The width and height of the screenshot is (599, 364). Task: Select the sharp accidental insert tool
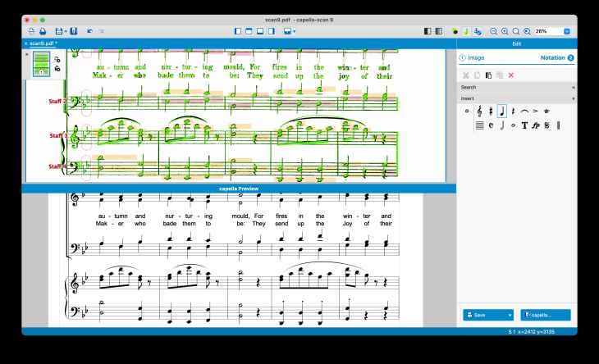coord(491,111)
